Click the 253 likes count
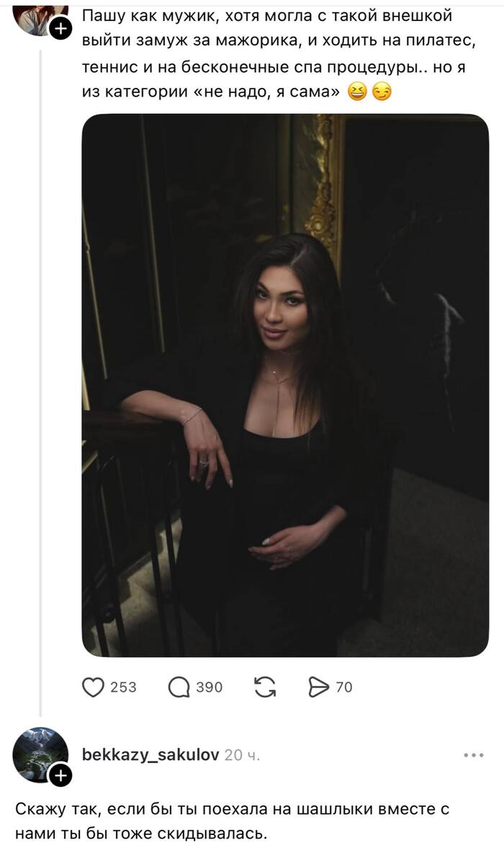504x853 pixels. click(x=123, y=687)
